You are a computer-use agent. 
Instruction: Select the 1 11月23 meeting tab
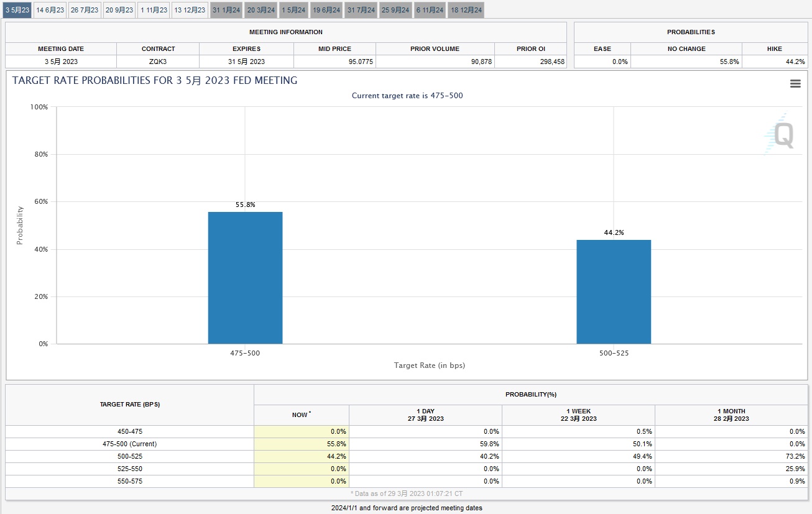pos(154,10)
